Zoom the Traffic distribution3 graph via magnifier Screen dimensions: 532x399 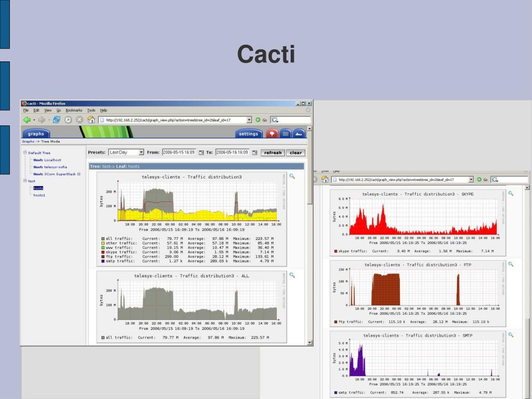(x=292, y=176)
